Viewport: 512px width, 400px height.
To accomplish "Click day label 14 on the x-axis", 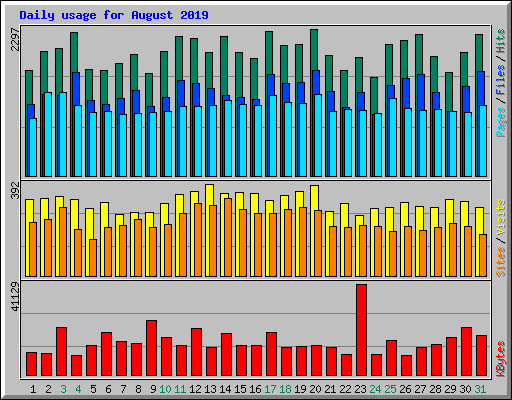I will coord(225,389).
